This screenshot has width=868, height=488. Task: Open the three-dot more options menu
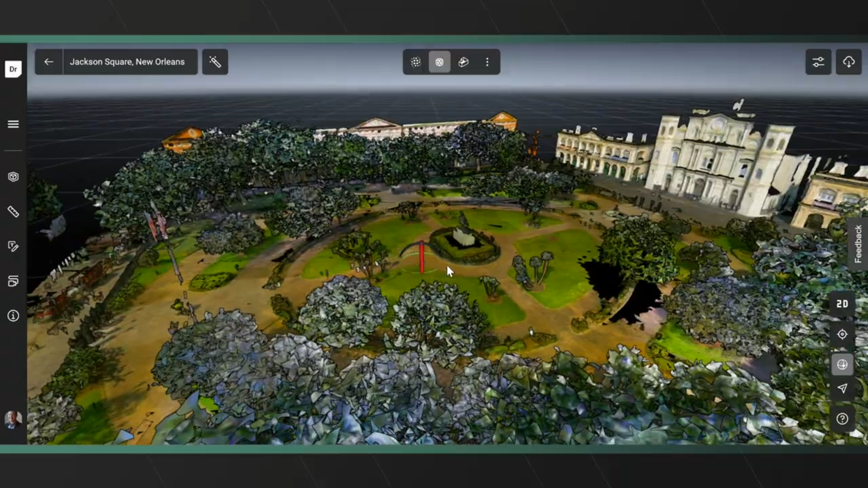(487, 62)
